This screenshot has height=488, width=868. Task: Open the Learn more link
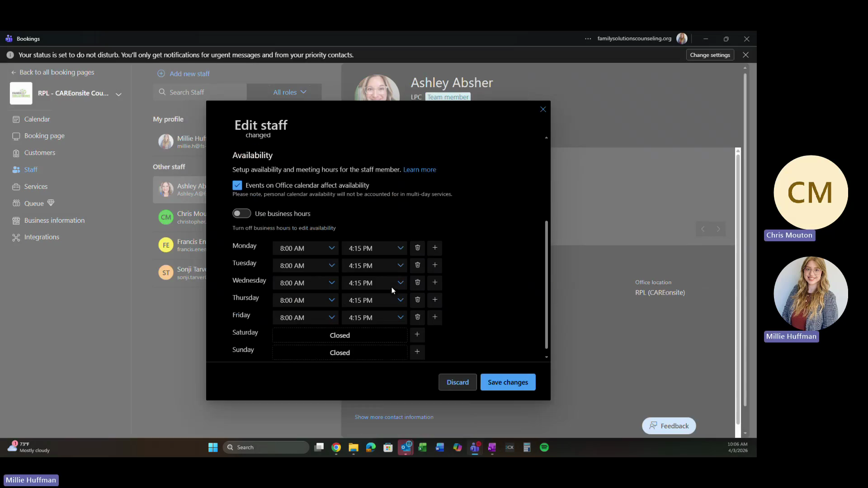click(420, 170)
